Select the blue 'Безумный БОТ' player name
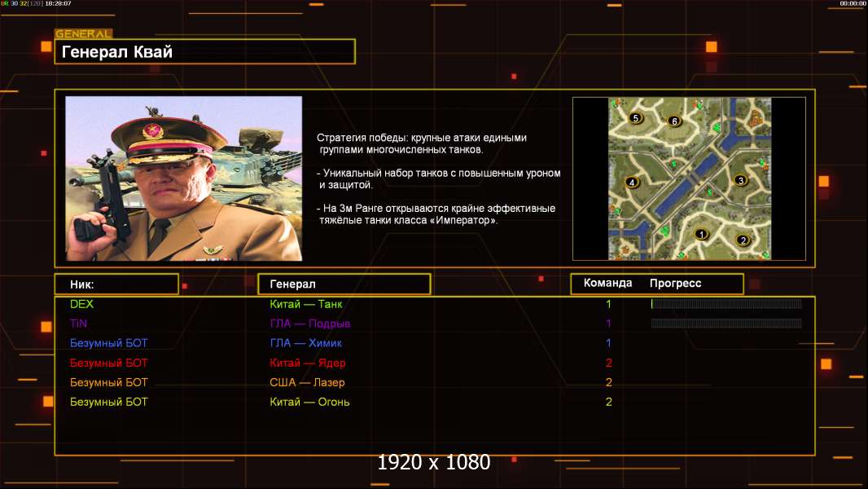The image size is (868, 489). pos(109,343)
